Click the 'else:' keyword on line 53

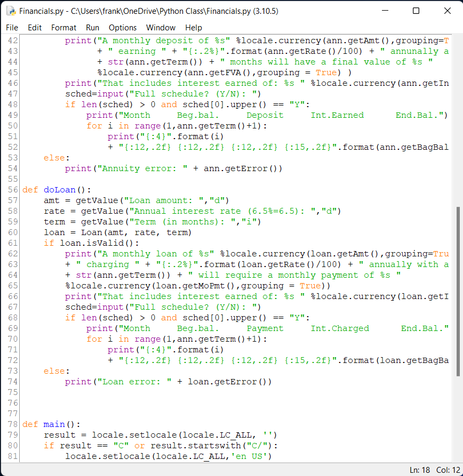pyautogui.click(x=57, y=158)
